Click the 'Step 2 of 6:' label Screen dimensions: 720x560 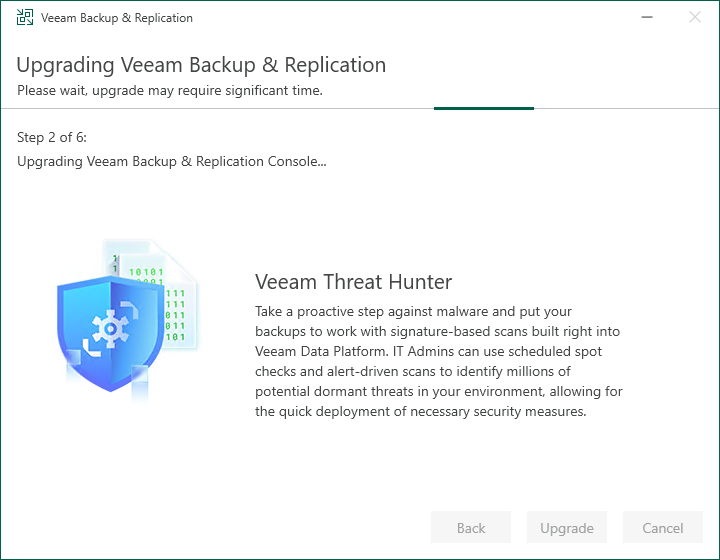(52, 137)
